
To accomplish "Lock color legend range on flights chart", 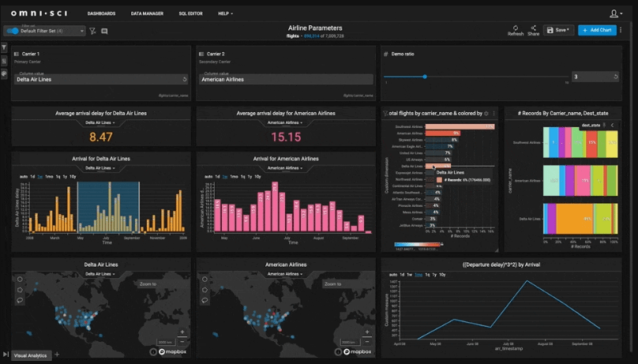I will [442, 244].
